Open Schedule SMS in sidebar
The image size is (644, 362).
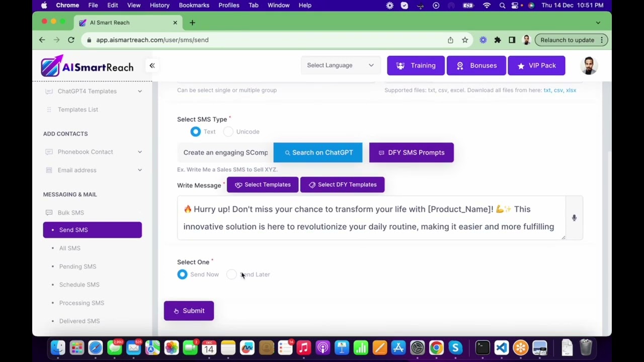click(79, 285)
